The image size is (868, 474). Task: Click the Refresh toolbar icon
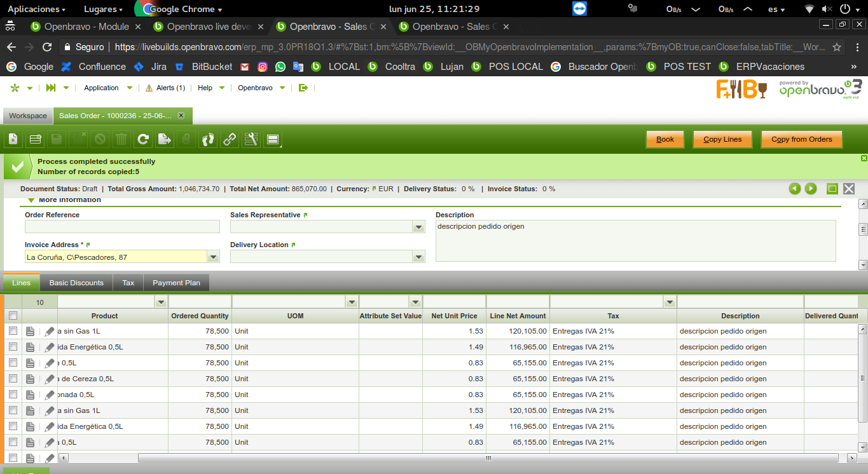[143, 139]
